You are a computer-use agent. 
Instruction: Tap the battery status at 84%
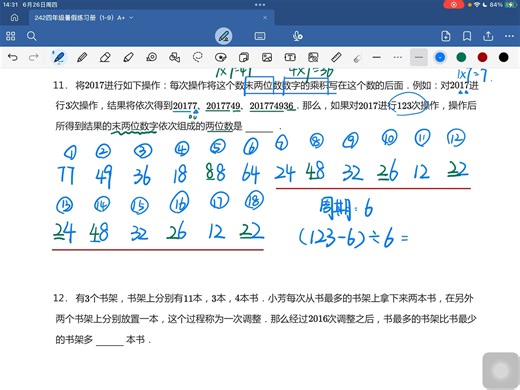(x=503, y=5)
